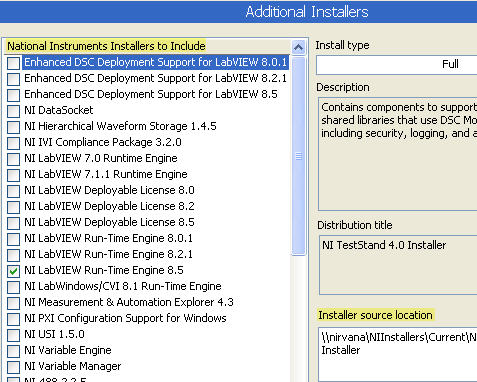The height and width of the screenshot is (382, 477).
Task: Select 'NI LabVIEW Deployable License 8.0' text
Action: pos(109,190)
